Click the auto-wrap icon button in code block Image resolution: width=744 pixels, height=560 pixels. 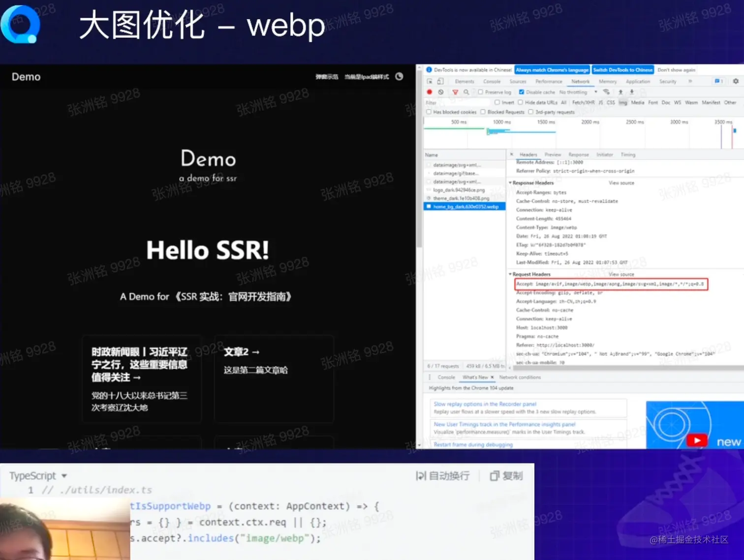tap(442, 476)
